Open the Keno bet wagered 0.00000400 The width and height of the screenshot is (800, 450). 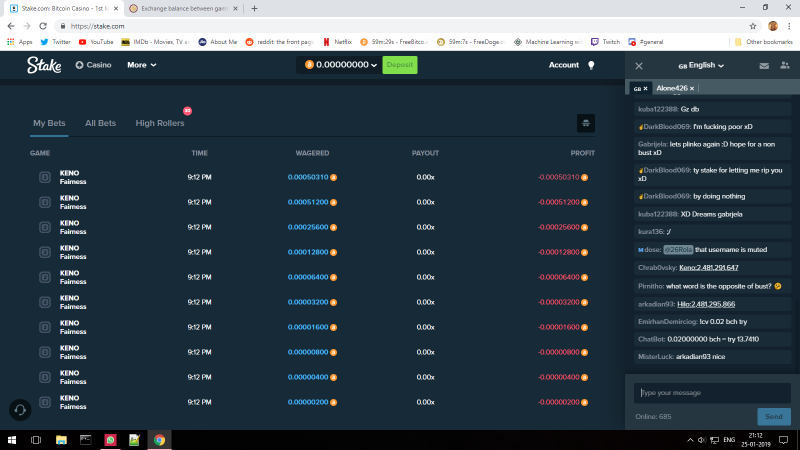click(x=312, y=377)
